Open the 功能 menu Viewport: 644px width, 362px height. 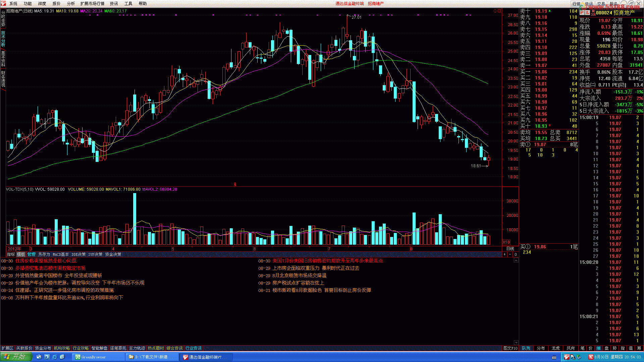coord(28,4)
